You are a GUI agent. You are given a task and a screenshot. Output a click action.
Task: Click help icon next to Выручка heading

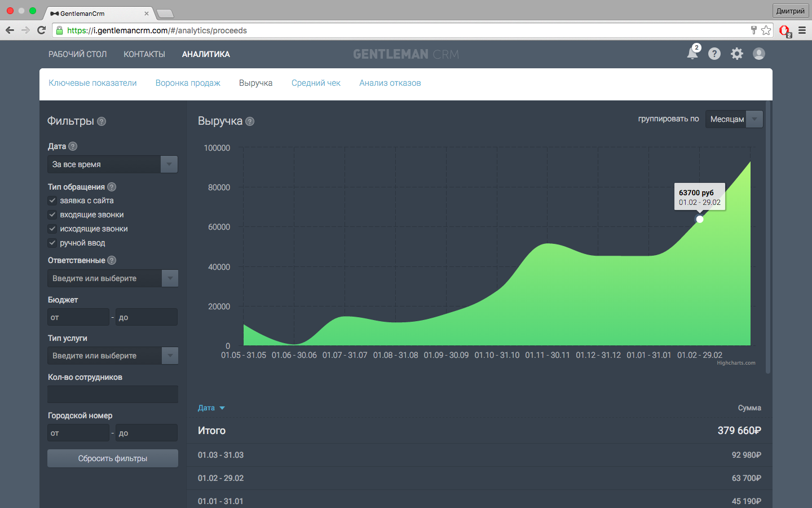click(250, 121)
